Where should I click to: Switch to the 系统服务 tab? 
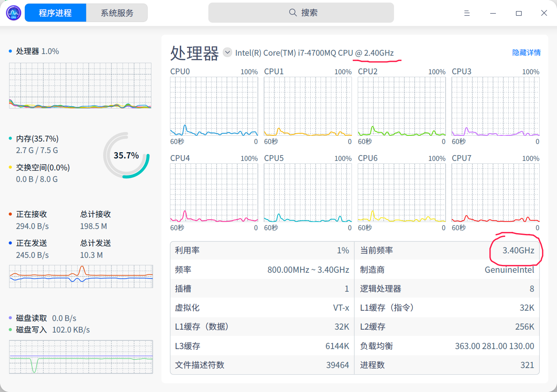point(117,13)
